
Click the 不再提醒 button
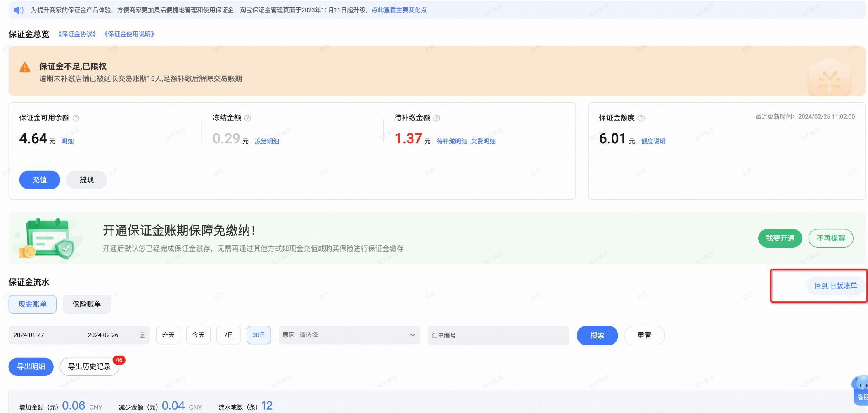(x=831, y=238)
